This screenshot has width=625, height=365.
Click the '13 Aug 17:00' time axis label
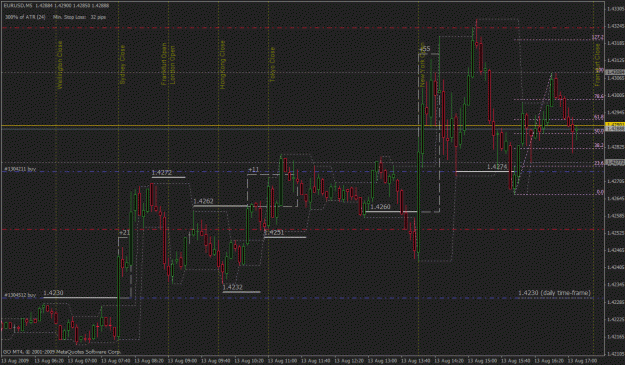582,361
